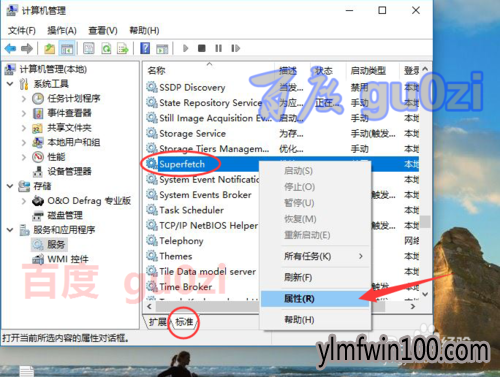Collapse the 存储 tree node
The height and width of the screenshot is (377, 500).
coord(10,186)
